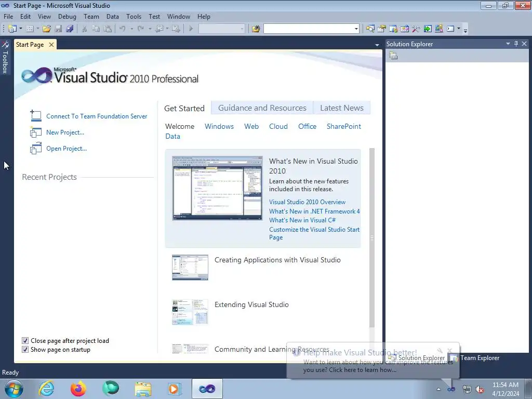Screen dimensions: 532x399
Task: Click the Solution Explorer panel's properties icon
Action: (x=393, y=56)
